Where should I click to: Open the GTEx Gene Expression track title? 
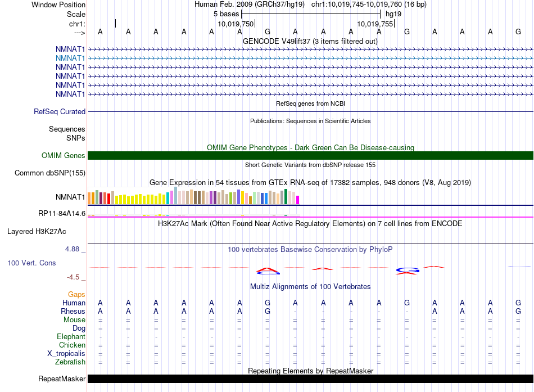tap(310, 183)
